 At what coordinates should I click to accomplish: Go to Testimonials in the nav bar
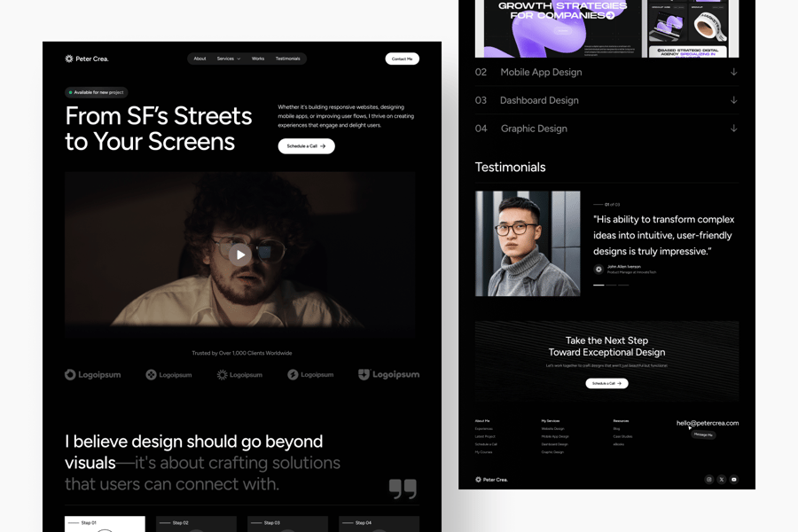[x=287, y=59]
